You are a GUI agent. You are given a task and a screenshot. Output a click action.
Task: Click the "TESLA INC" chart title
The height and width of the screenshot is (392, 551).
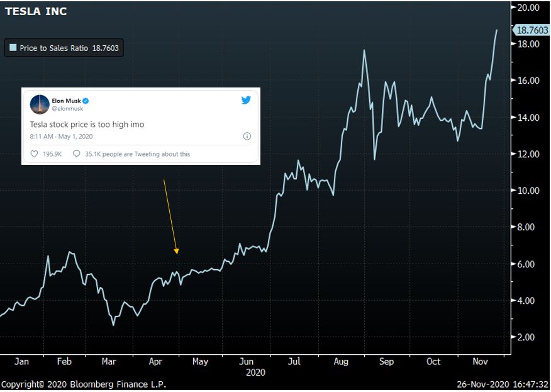(x=36, y=11)
